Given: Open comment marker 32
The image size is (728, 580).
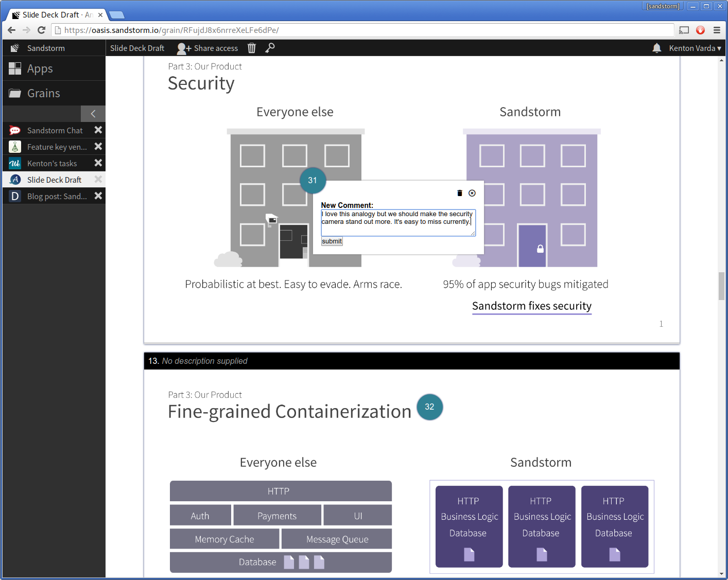Looking at the screenshot, I should coord(429,407).
